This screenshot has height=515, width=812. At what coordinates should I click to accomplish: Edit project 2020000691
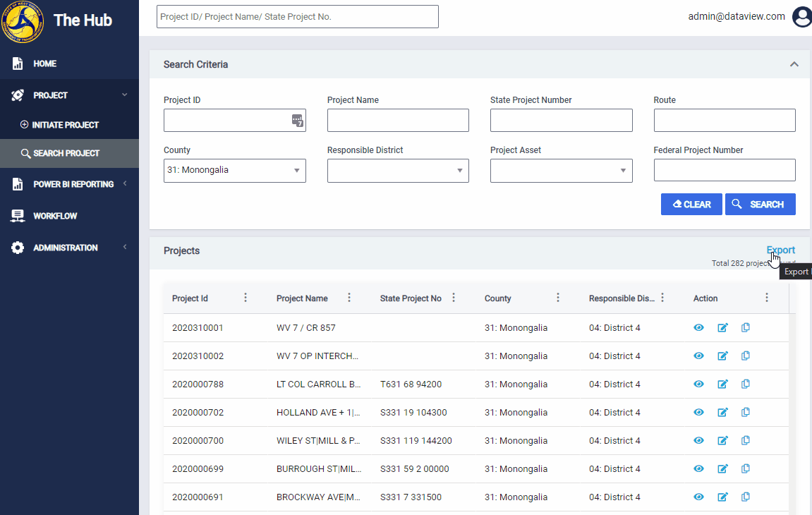[x=722, y=497]
